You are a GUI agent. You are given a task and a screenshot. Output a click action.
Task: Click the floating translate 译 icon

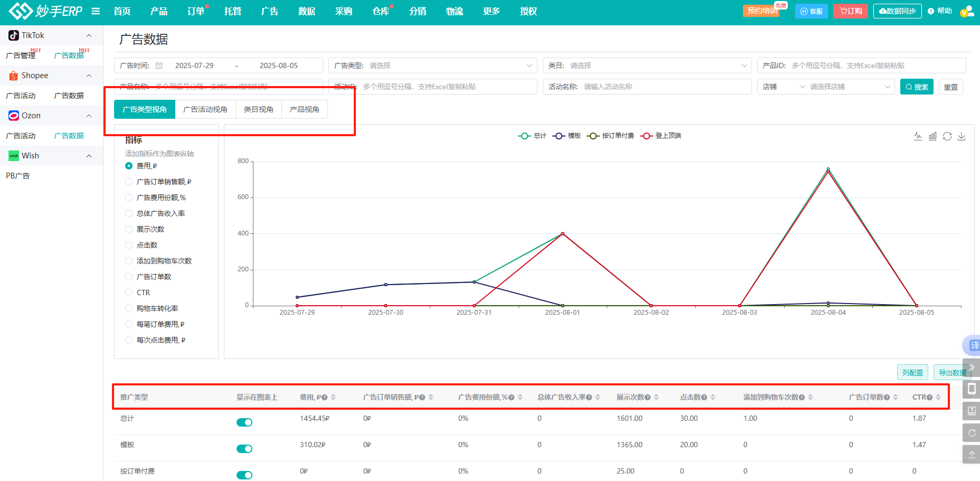point(974,345)
